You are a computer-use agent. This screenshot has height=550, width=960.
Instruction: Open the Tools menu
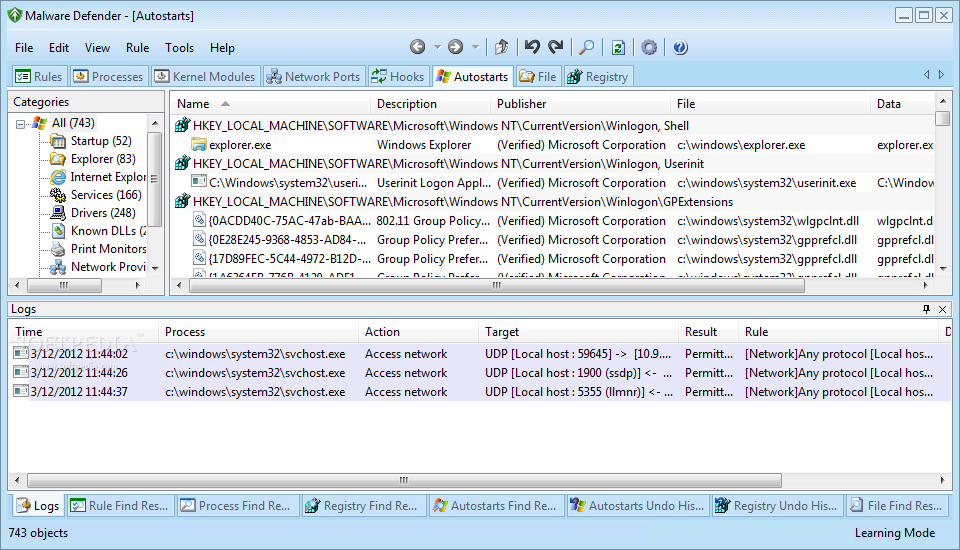[x=179, y=48]
